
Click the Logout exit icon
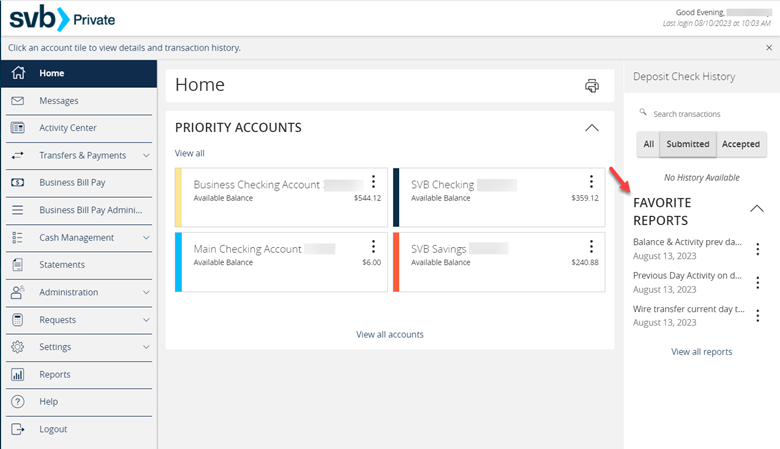click(x=17, y=429)
